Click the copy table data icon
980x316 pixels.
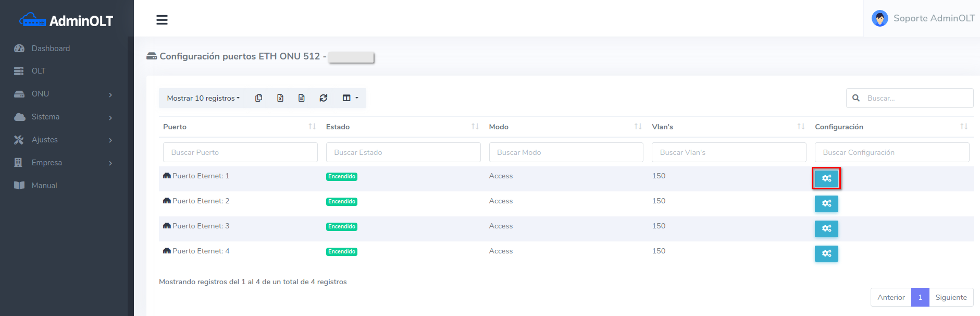pyautogui.click(x=258, y=98)
